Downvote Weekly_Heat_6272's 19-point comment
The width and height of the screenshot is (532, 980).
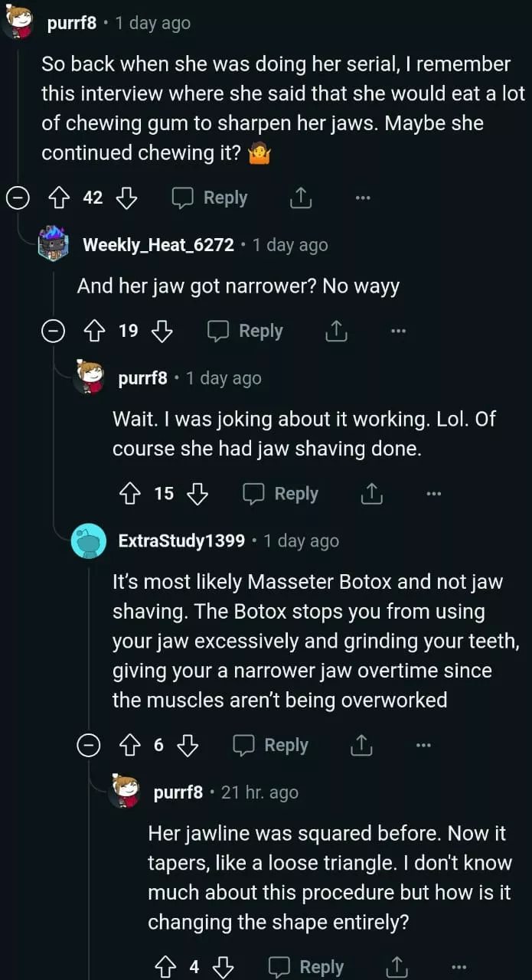pos(162,331)
